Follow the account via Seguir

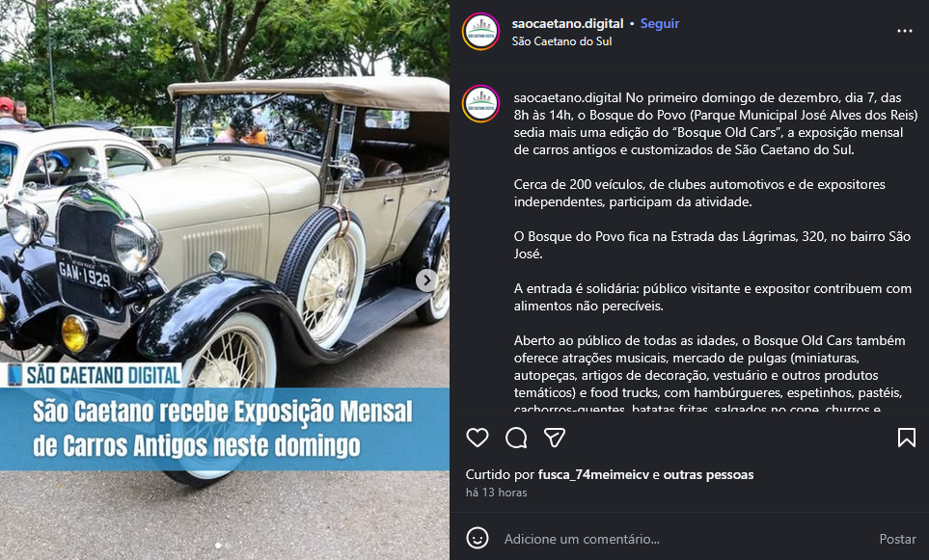coord(660,24)
